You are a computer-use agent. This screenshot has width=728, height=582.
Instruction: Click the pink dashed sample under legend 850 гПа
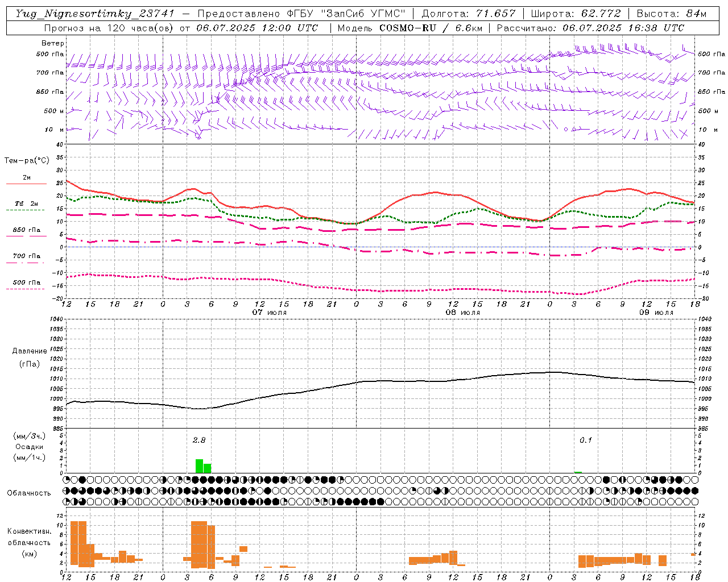(25, 236)
